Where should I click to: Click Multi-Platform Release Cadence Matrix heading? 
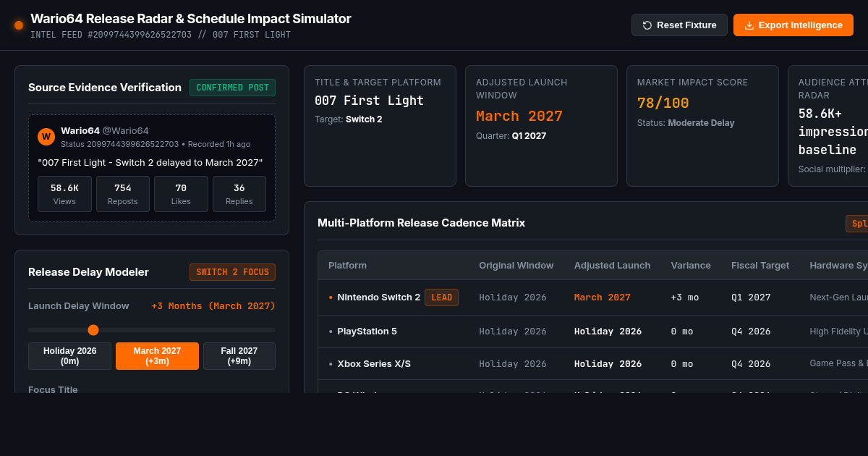click(x=421, y=223)
